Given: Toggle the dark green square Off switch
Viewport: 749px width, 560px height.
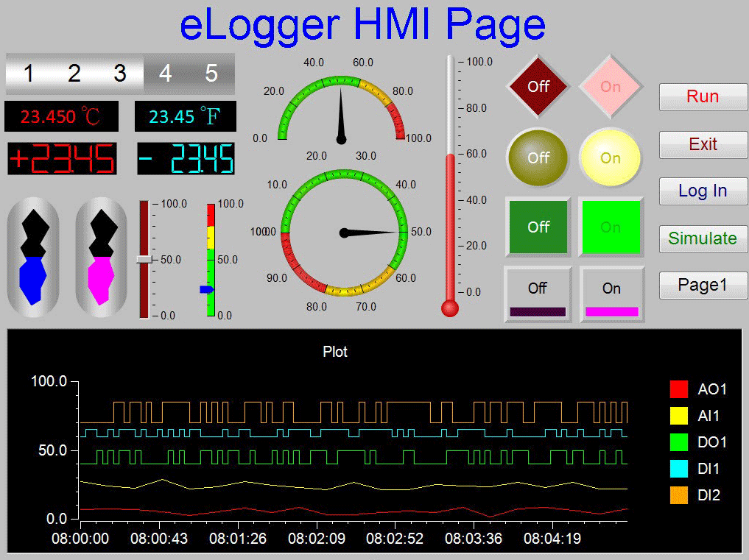Looking at the screenshot, I should (538, 227).
